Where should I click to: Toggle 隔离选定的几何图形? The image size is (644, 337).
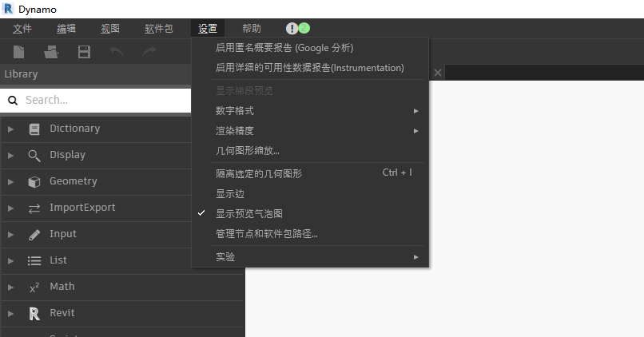pyautogui.click(x=310, y=173)
